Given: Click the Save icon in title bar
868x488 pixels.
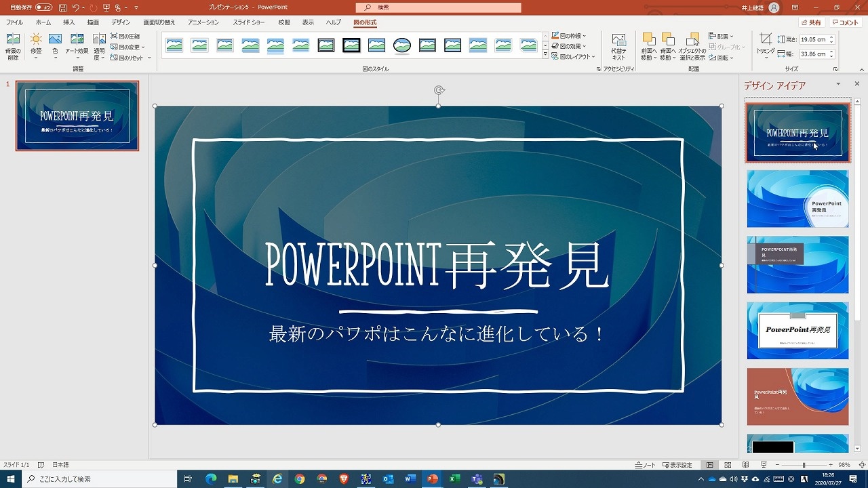Looking at the screenshot, I should click(62, 7).
